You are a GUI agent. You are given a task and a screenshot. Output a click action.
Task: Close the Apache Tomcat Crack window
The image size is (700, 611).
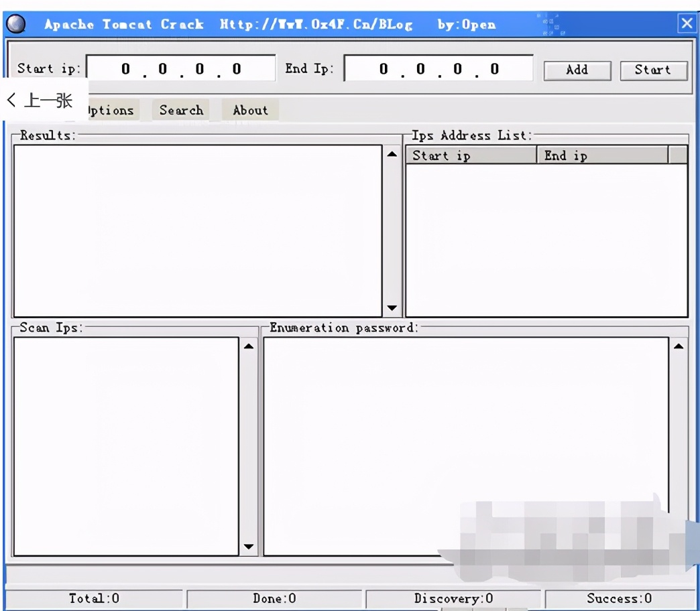(x=687, y=23)
